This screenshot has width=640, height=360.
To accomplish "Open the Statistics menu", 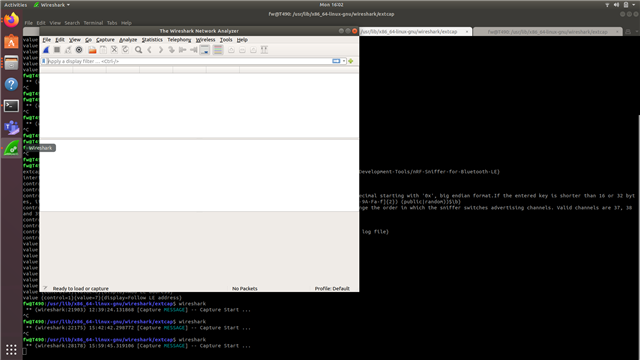I will (152, 40).
